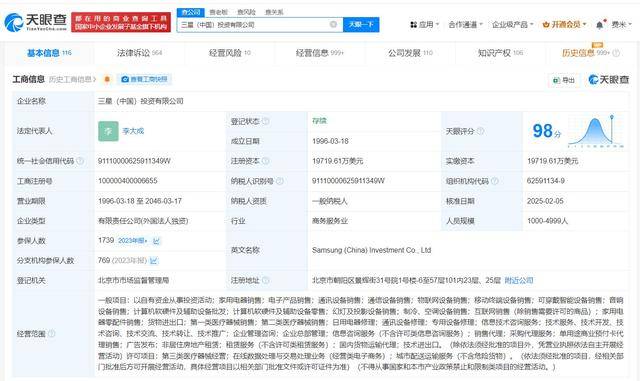Viewport: 640px width, 381px height.
Task: Open the 开通会员 membership dropdown
Action: click(x=564, y=25)
